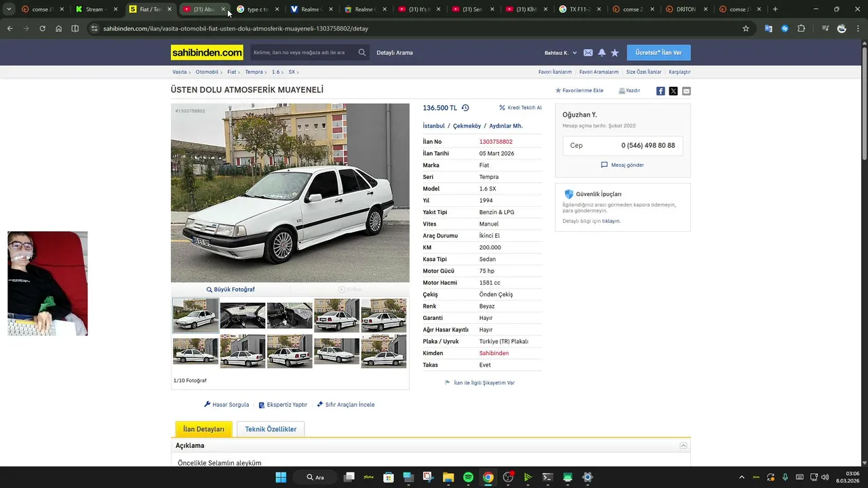The height and width of the screenshot is (488, 868).
Task: Open Spotify from the taskbar
Action: [x=468, y=477]
